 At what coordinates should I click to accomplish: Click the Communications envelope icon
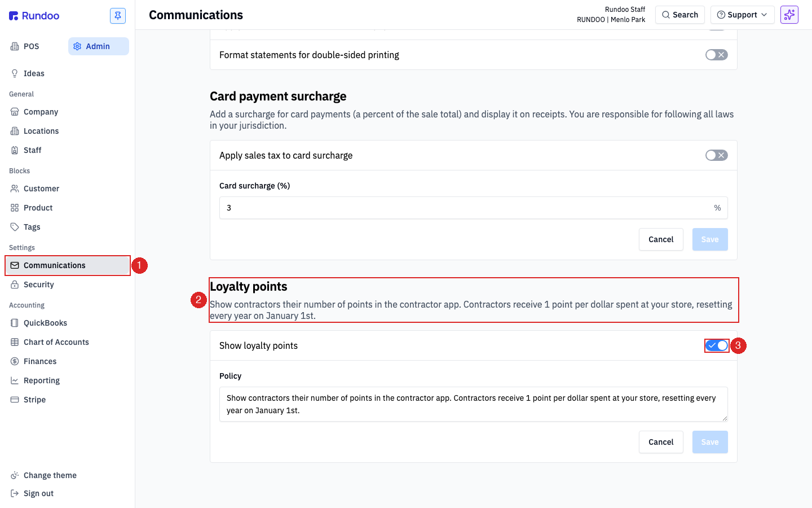(x=15, y=265)
